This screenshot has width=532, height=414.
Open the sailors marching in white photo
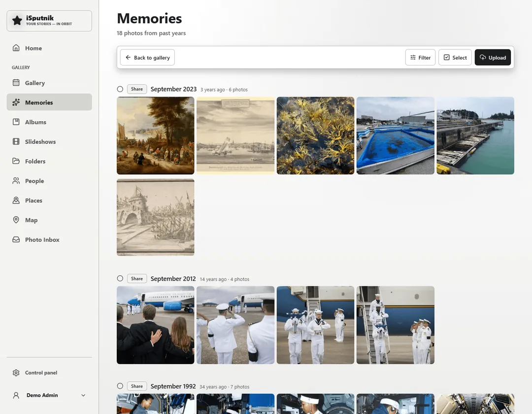pos(315,325)
